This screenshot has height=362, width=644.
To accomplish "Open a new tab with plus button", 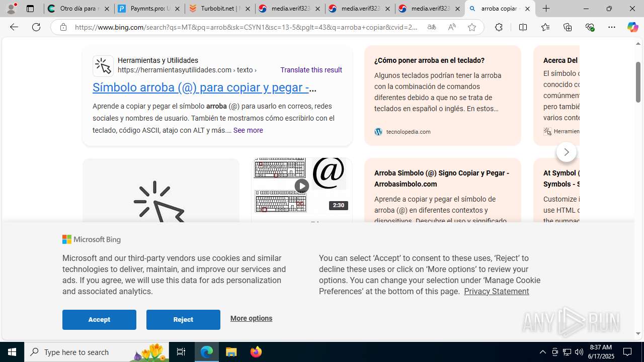I will point(546,9).
